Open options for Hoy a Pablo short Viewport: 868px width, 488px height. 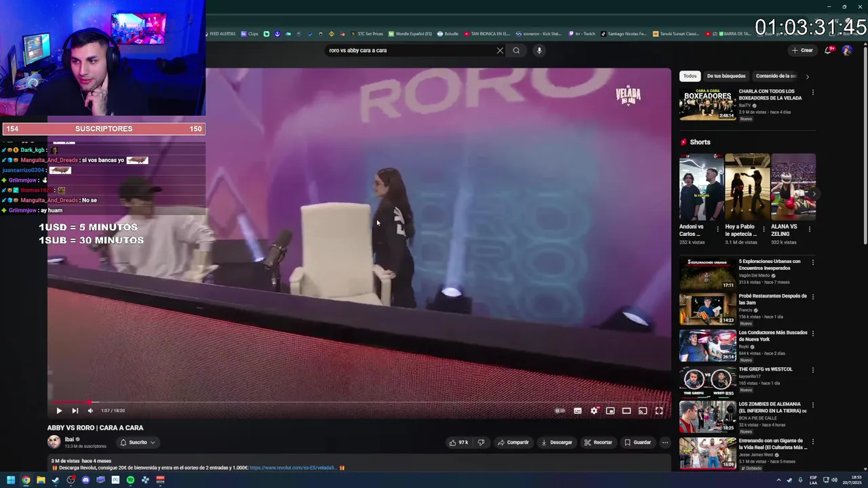764,229
